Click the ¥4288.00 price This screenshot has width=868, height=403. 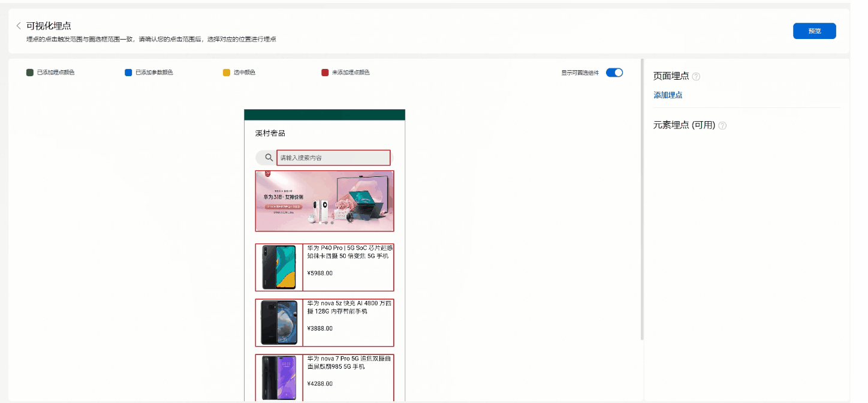point(320,384)
